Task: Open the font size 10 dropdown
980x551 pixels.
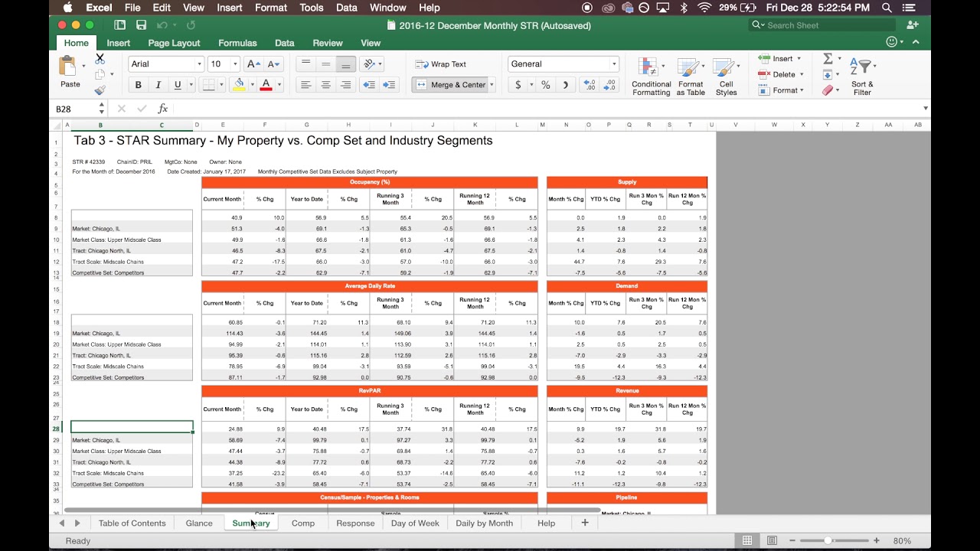Action: click(x=235, y=64)
